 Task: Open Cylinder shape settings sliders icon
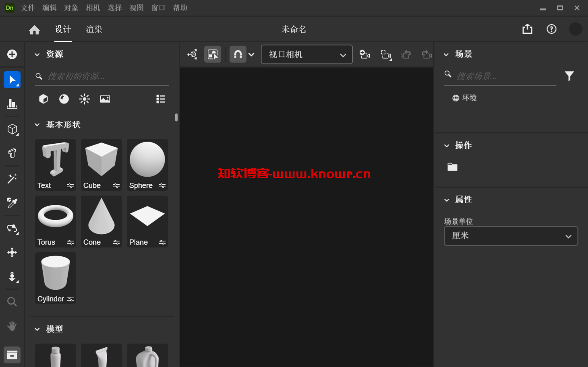[70, 299]
